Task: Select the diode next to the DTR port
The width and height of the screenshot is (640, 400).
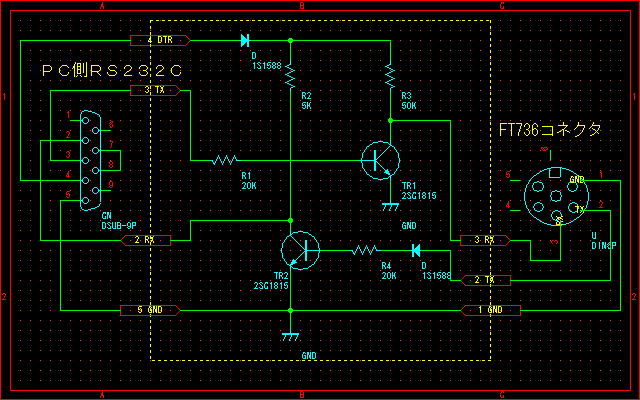Action: 245,41
